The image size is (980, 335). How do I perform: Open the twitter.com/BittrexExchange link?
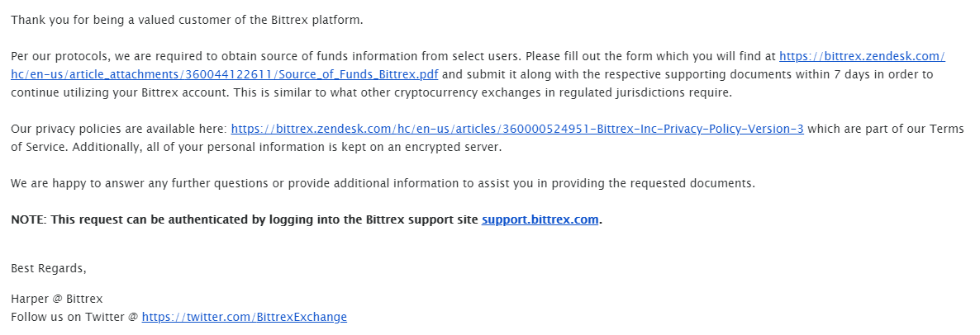pyautogui.click(x=245, y=317)
